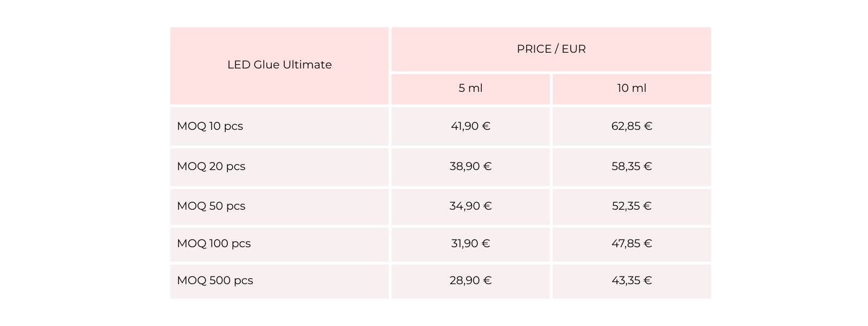This screenshot has height=326, width=868.
Task: Click the 38,90 € price cell
Action: point(470,166)
